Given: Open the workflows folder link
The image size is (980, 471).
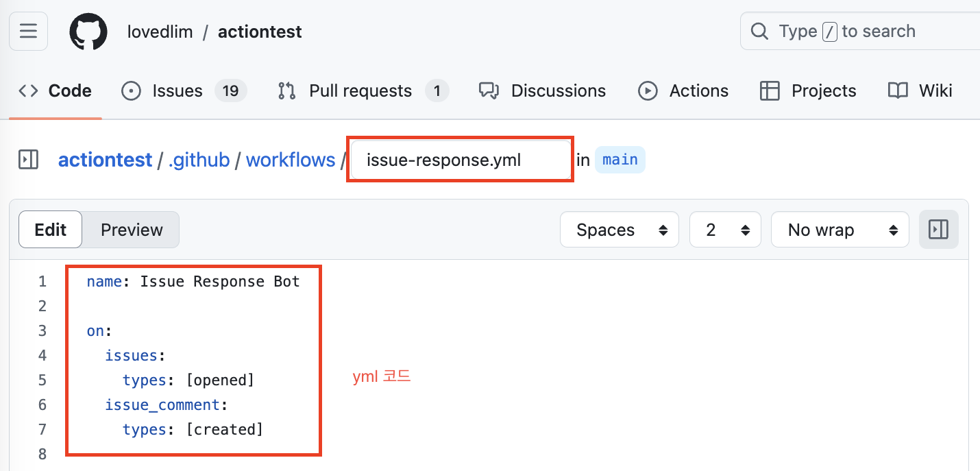Looking at the screenshot, I should [x=290, y=159].
